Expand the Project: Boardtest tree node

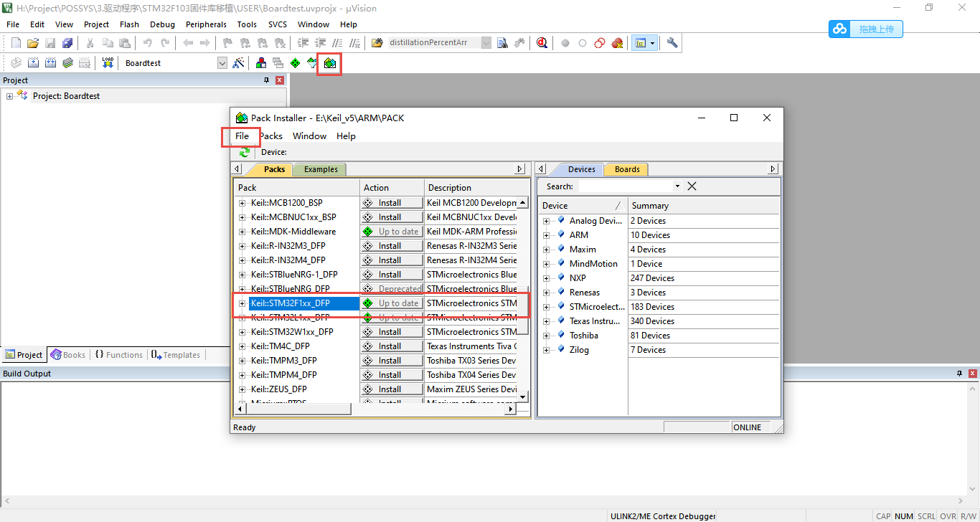click(x=10, y=96)
